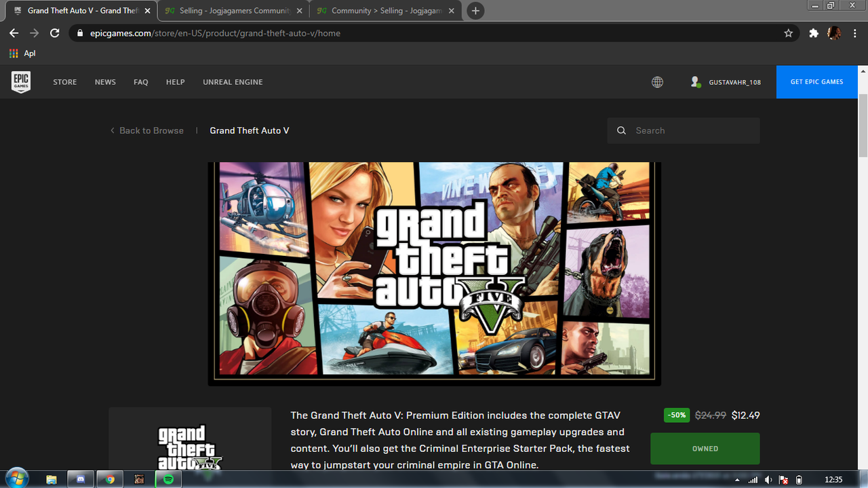Click the scrollbar up arrow

pos(863,71)
